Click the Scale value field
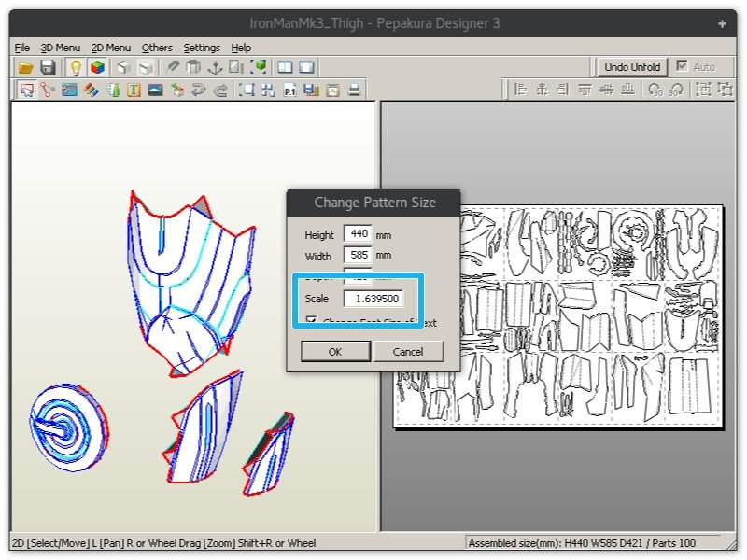747x560 pixels. pyautogui.click(x=373, y=299)
